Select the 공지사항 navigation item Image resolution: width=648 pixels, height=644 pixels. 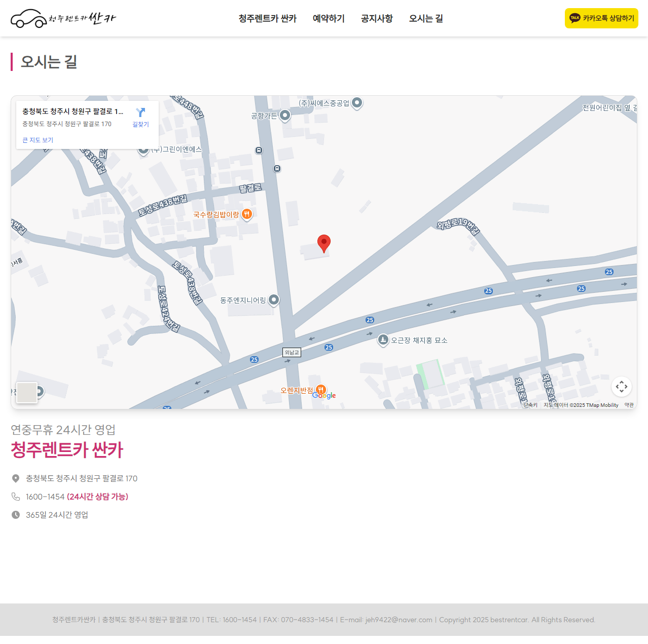coord(376,18)
